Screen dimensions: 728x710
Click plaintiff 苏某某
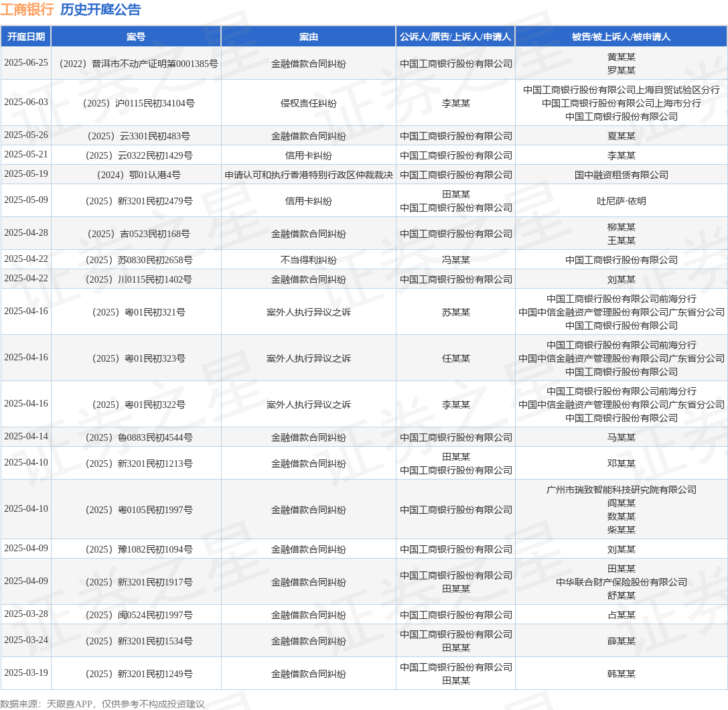tap(455, 313)
